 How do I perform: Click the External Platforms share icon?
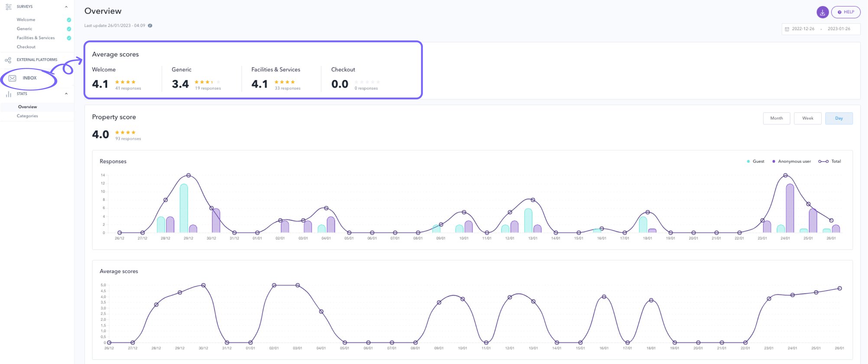pyautogui.click(x=8, y=60)
